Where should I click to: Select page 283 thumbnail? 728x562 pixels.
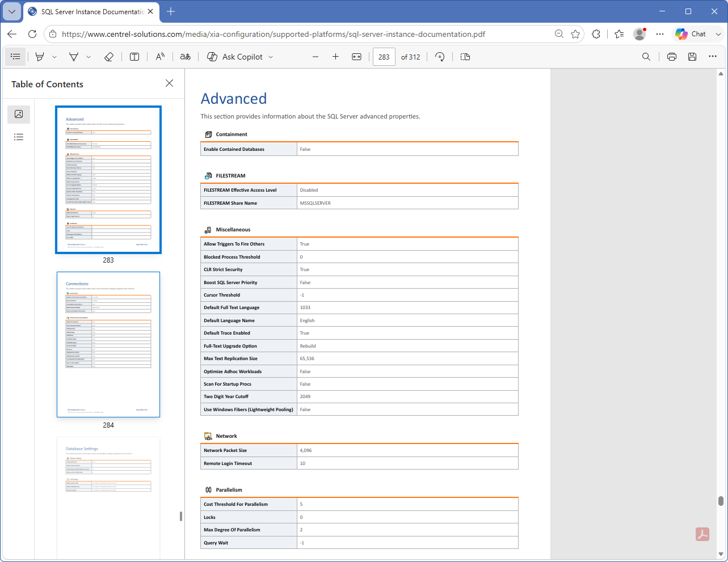point(108,180)
